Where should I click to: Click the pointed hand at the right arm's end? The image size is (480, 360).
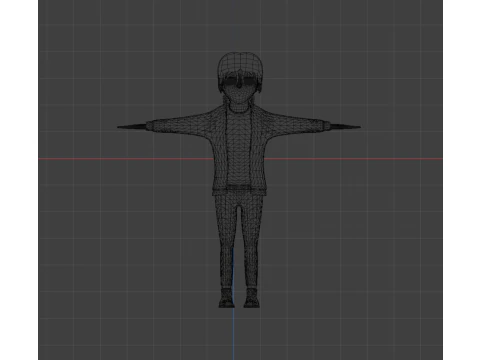point(345,127)
